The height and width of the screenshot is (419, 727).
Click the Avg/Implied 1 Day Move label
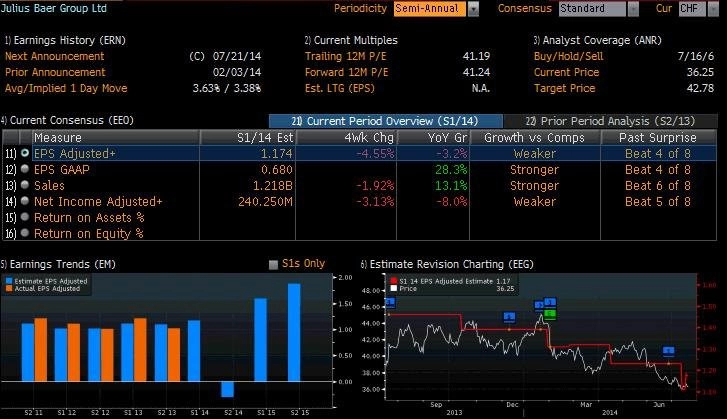66,88
